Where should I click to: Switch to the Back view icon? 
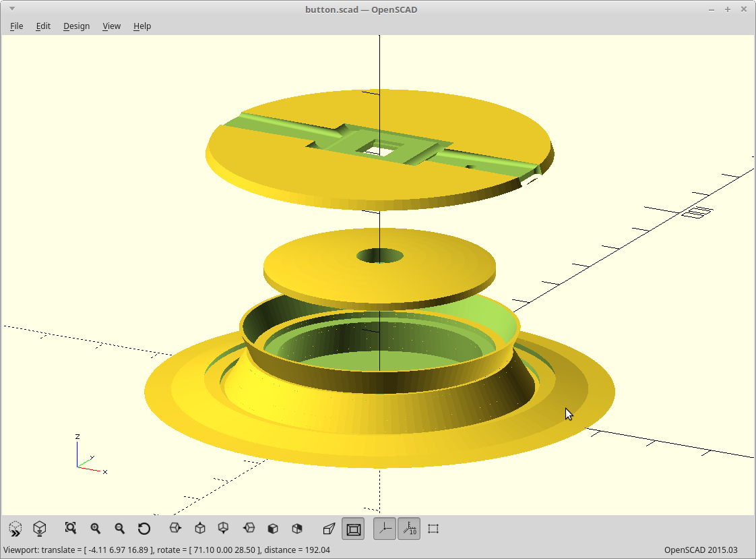[x=297, y=529]
